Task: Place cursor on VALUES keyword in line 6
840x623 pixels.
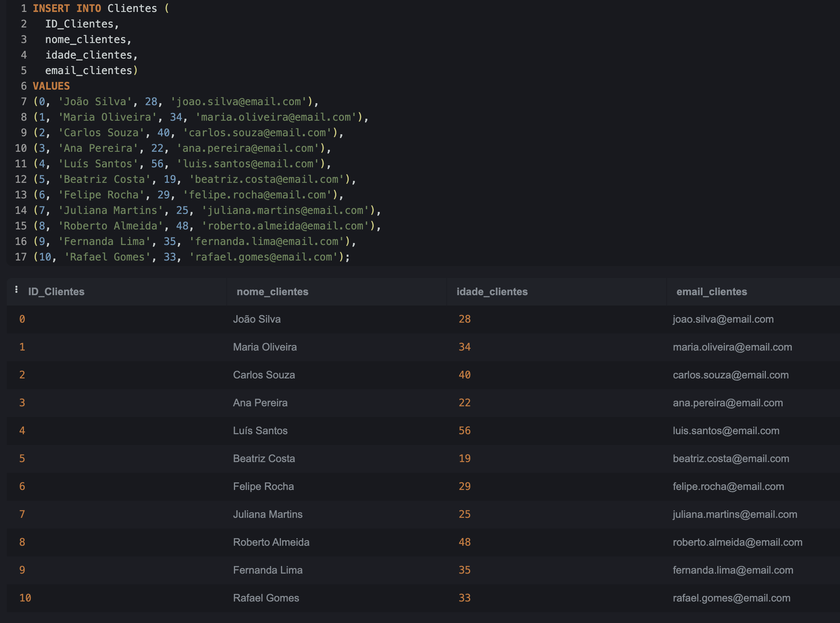Action: coord(51,86)
